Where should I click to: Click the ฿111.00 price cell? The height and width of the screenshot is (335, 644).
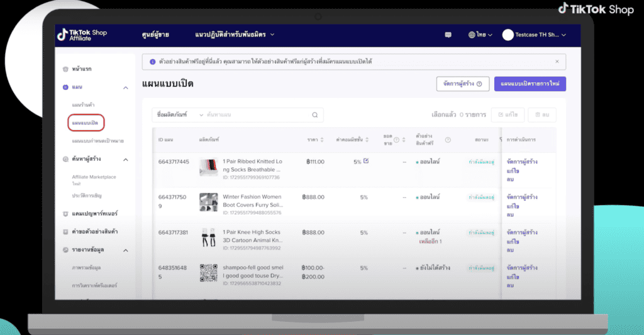(316, 162)
